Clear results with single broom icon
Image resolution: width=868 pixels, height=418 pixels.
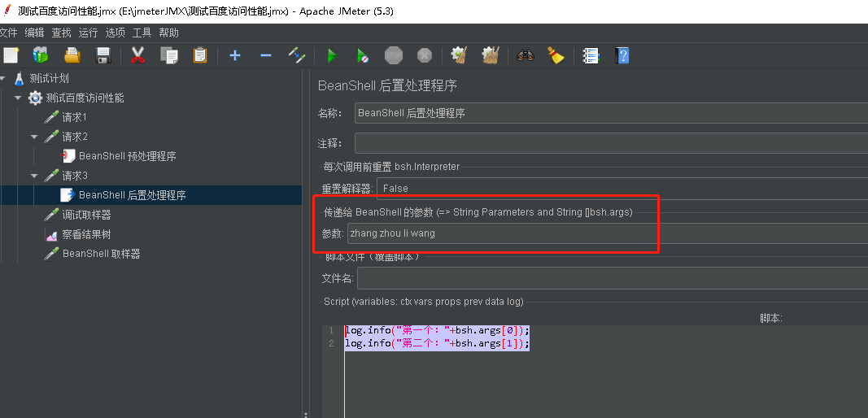[x=459, y=55]
